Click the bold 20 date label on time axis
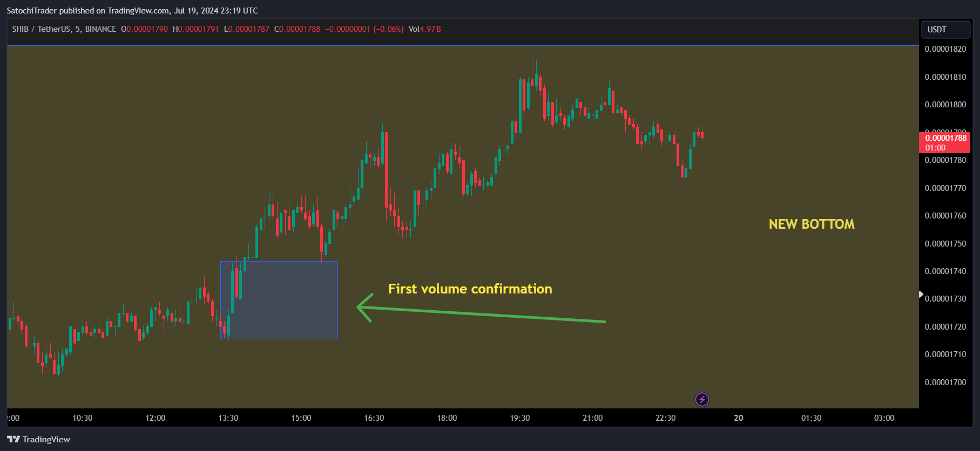Viewport: 980px width, 451px height. [x=739, y=418]
